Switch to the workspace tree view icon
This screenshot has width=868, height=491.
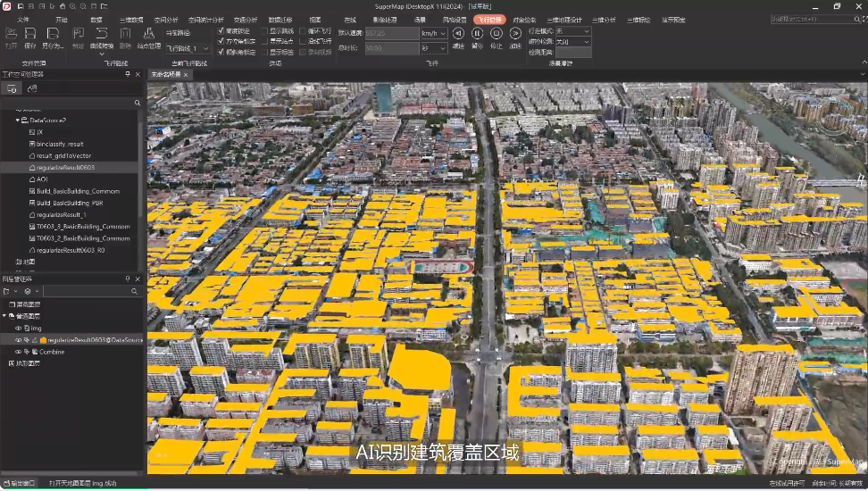(x=12, y=88)
